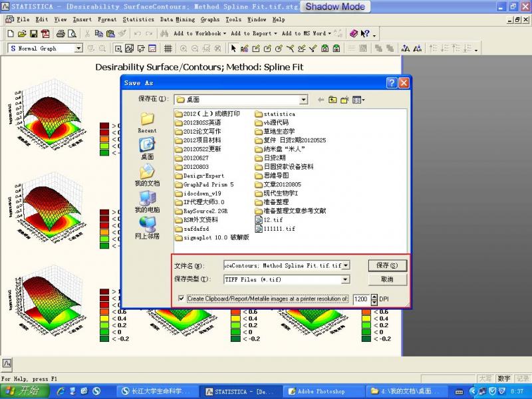This screenshot has width=532, height=399.
Task: Click the Decrease Font size icon
Action: point(418,49)
